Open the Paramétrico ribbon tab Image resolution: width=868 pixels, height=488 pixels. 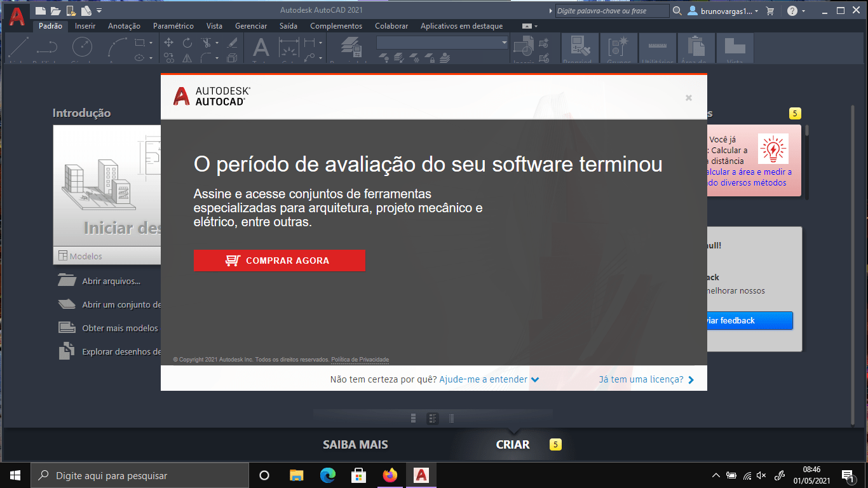coord(173,26)
